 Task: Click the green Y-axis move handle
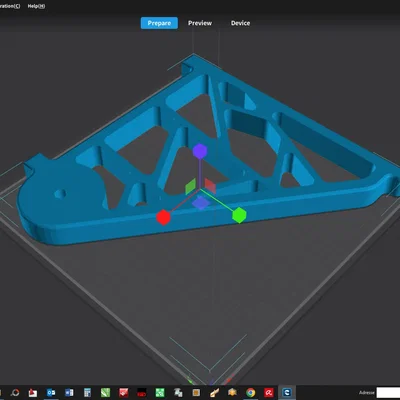239,215
